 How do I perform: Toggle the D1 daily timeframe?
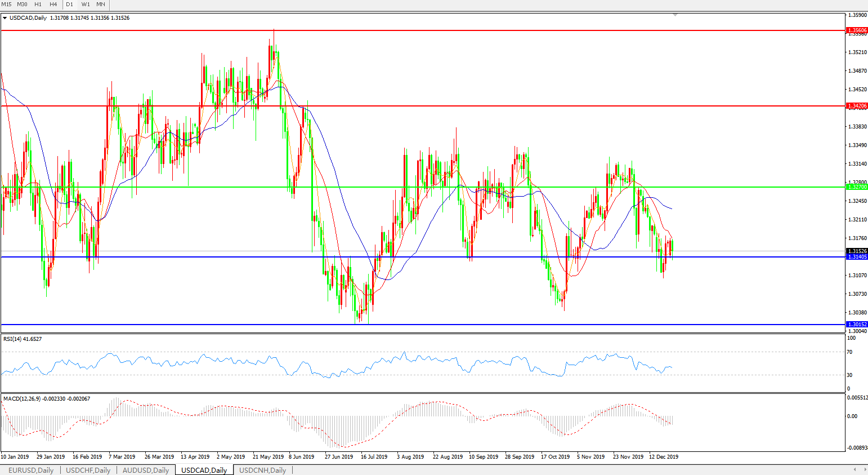tap(70, 5)
